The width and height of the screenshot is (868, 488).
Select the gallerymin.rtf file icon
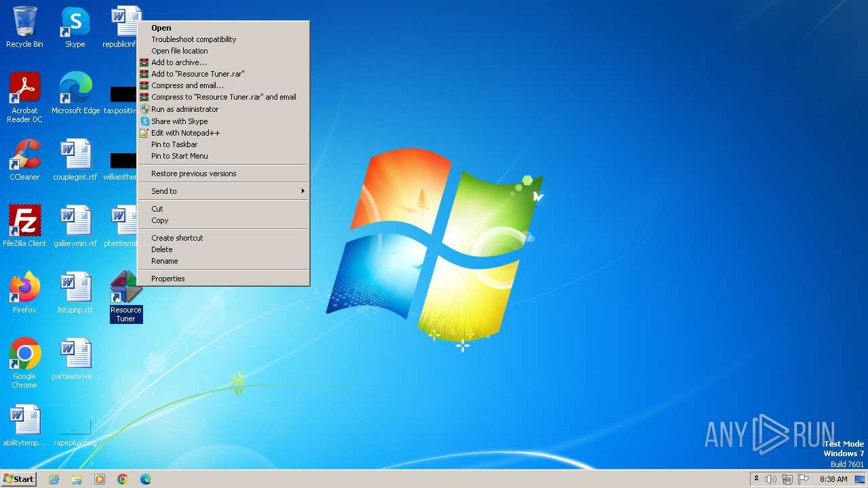(x=75, y=226)
